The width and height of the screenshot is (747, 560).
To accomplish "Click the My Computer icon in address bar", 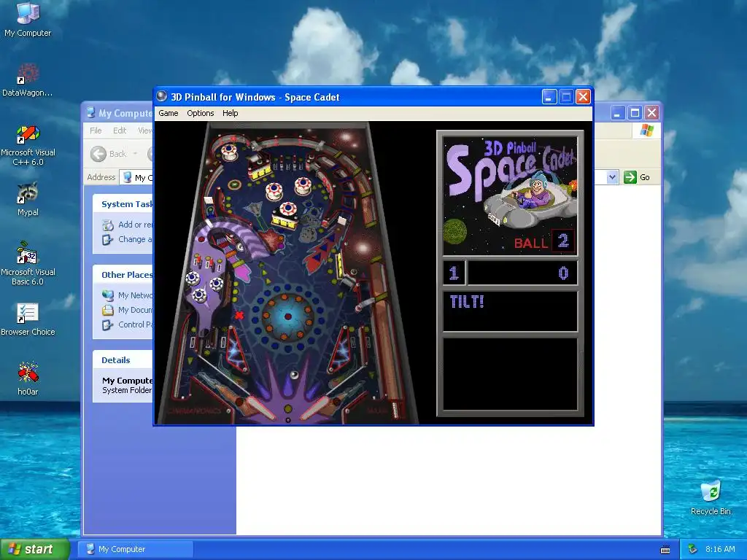I will [x=127, y=178].
